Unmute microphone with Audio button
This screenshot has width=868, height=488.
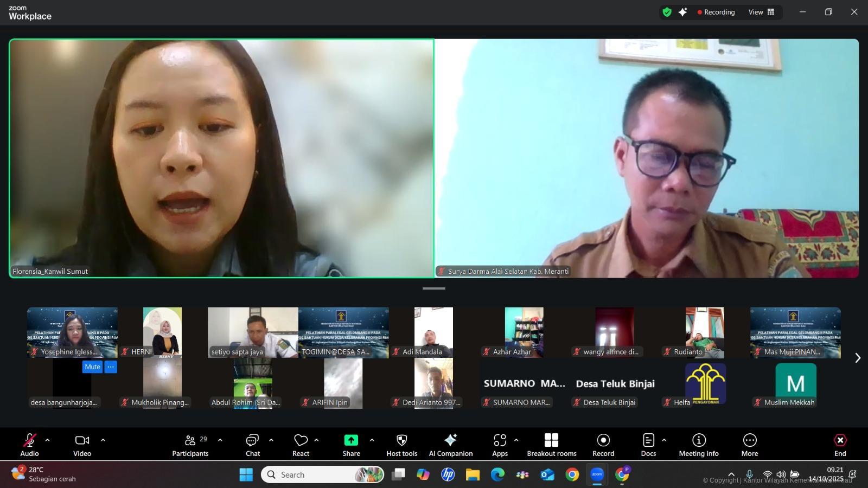point(29,445)
